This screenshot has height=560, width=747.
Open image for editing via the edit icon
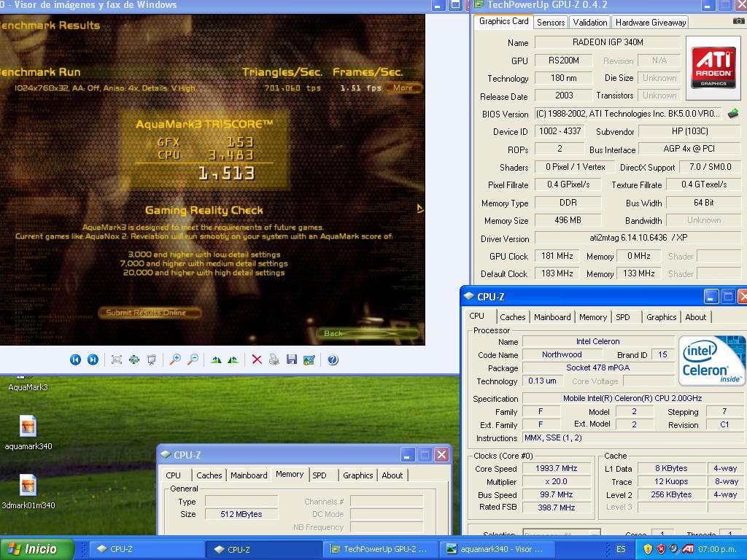(x=309, y=360)
